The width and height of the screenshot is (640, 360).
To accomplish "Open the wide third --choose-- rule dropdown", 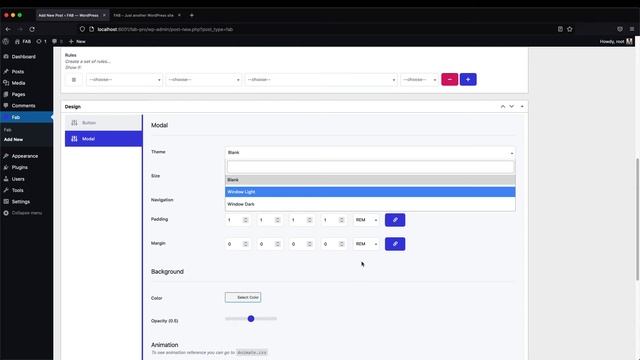I will (x=321, y=80).
